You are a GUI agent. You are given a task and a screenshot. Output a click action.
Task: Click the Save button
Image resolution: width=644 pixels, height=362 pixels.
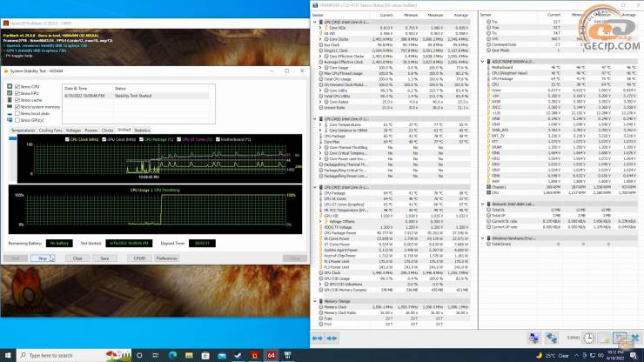[104, 258]
